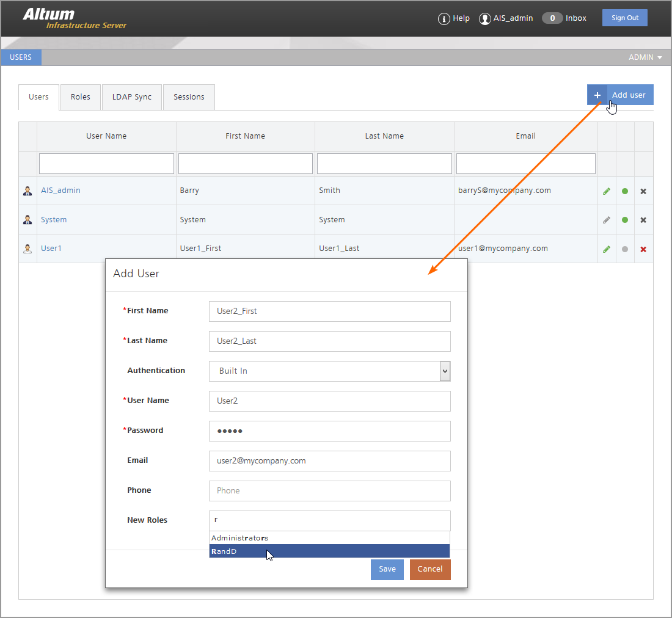Click the Help info icon
This screenshot has width=672, height=618.
coord(444,19)
